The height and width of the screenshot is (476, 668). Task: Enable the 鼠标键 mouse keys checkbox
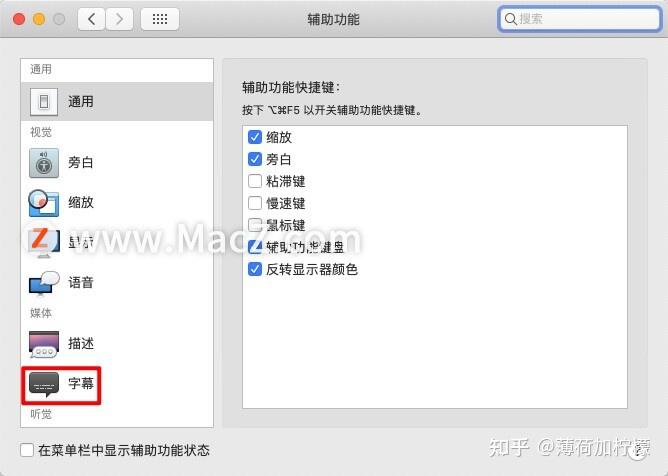click(x=255, y=225)
